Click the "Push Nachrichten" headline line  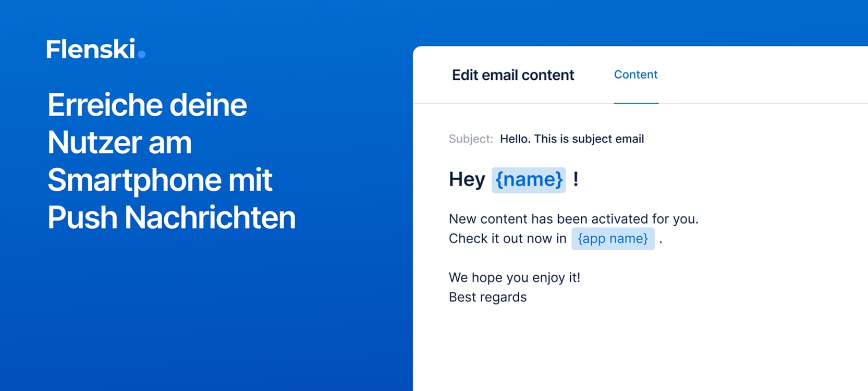171,217
